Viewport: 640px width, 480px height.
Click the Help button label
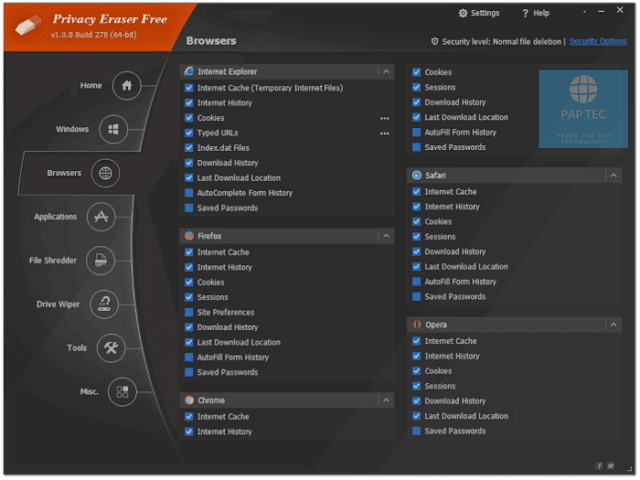click(541, 13)
